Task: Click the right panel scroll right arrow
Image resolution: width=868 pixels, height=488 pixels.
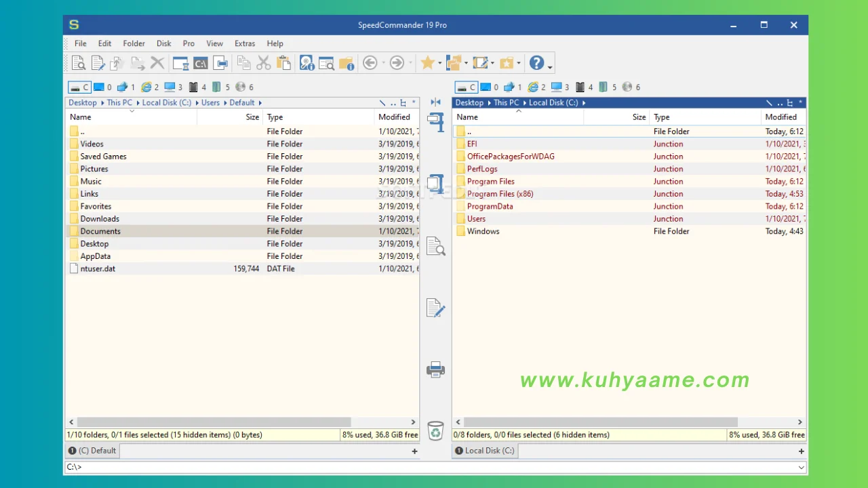Action: [800, 422]
